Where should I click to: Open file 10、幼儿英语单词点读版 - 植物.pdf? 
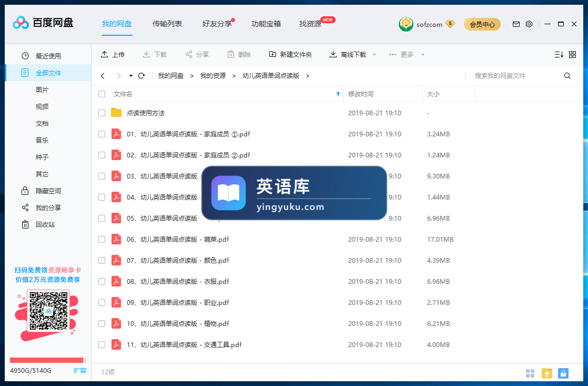[x=178, y=323]
